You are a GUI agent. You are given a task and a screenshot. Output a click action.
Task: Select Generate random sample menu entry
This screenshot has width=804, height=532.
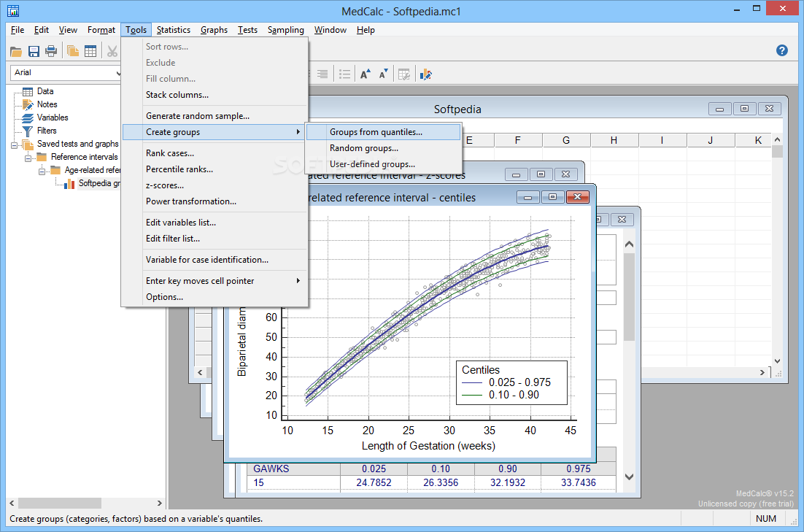pos(214,116)
